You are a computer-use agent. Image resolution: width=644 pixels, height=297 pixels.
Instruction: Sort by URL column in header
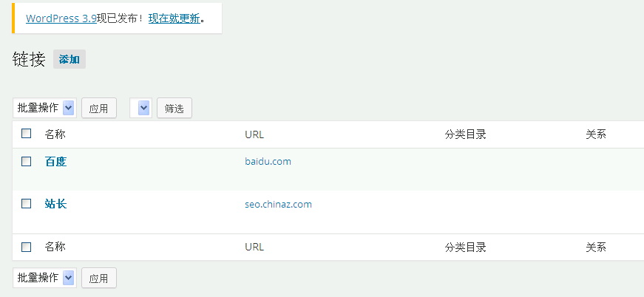254,134
